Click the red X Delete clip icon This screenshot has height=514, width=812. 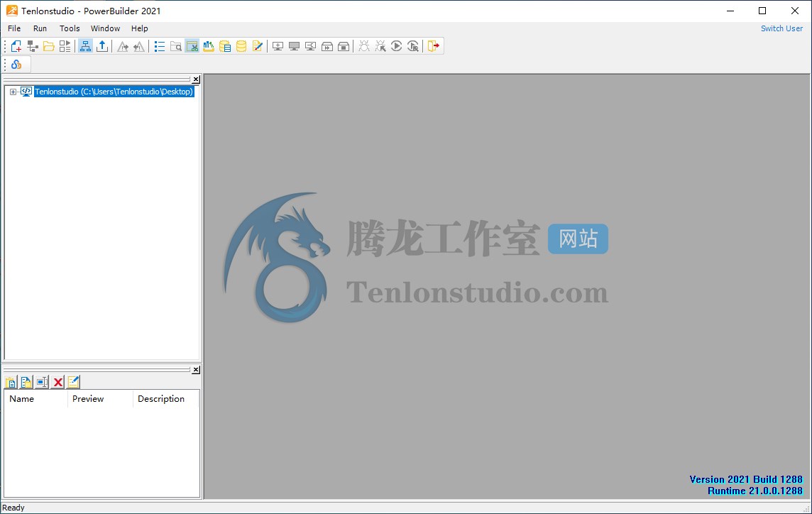point(58,383)
